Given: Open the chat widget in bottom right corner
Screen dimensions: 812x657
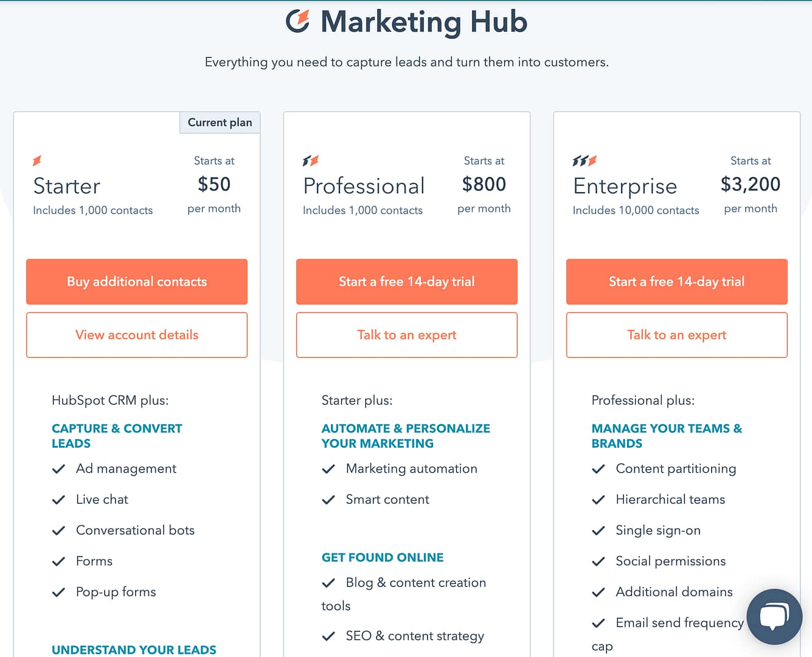Looking at the screenshot, I should click(x=774, y=617).
